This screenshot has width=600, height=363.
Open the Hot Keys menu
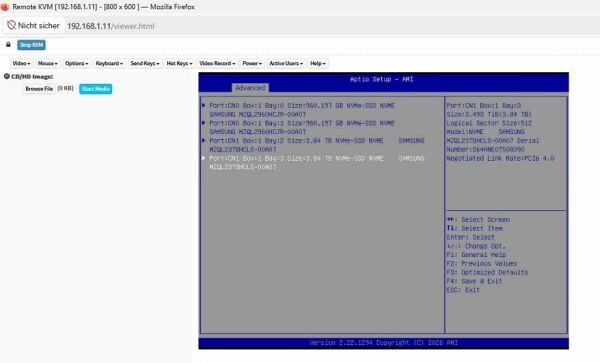coord(179,63)
